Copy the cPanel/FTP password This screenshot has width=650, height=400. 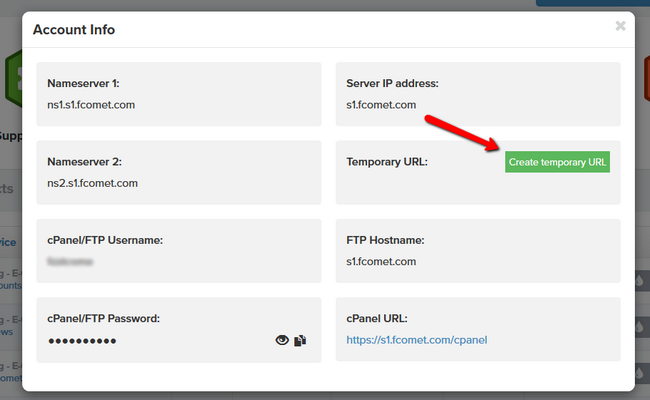[300, 341]
